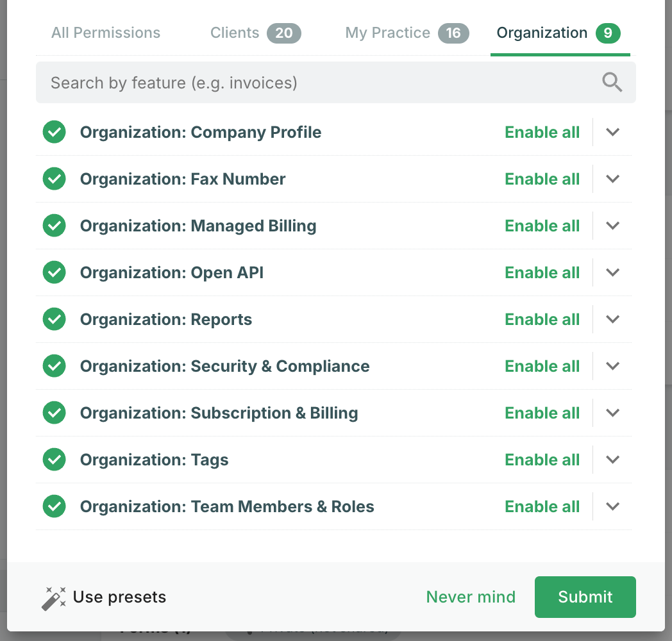Expand the Tags permissions chevron

(613, 460)
